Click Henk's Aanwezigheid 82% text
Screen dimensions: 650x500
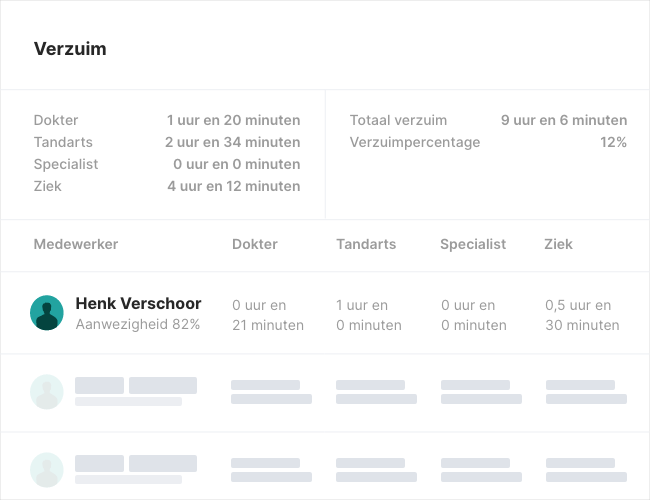[x=137, y=324]
